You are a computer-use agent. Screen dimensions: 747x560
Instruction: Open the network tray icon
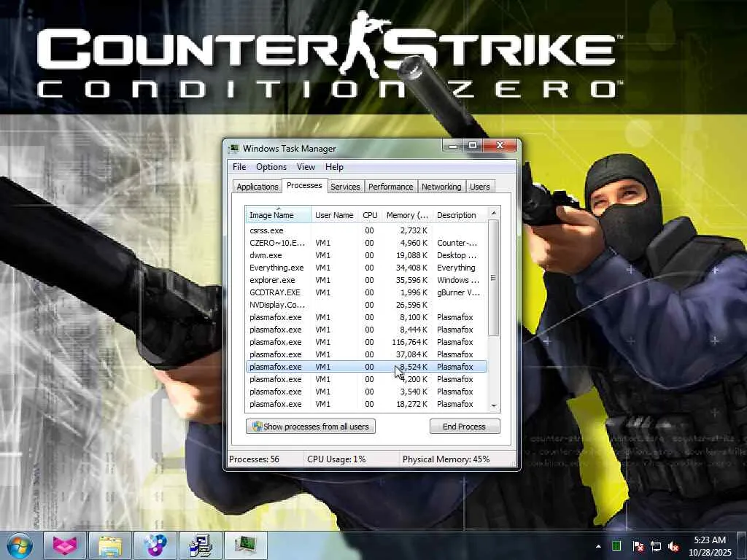(656, 546)
